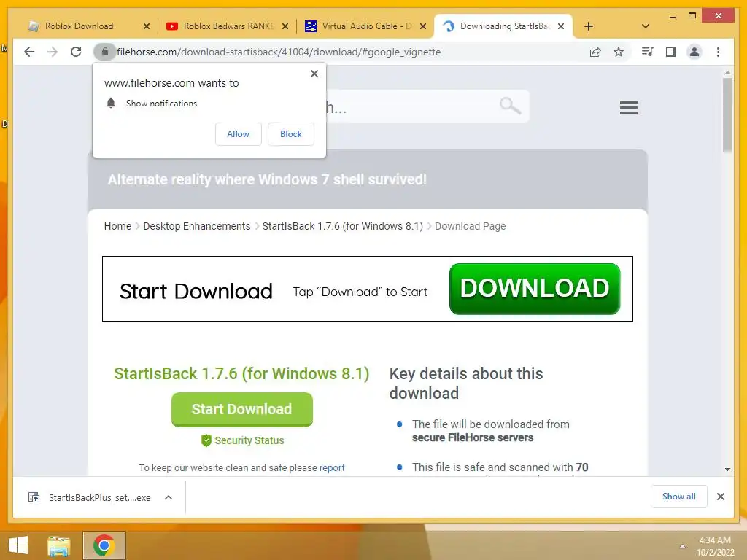
Task: Bookmark this page with the star icon
Action: [619, 52]
